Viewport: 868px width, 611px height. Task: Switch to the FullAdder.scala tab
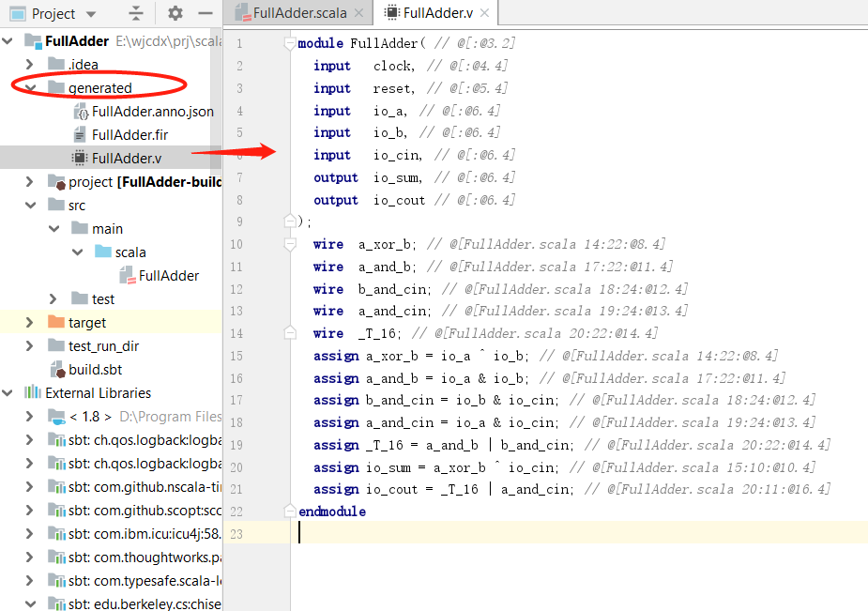(x=298, y=13)
